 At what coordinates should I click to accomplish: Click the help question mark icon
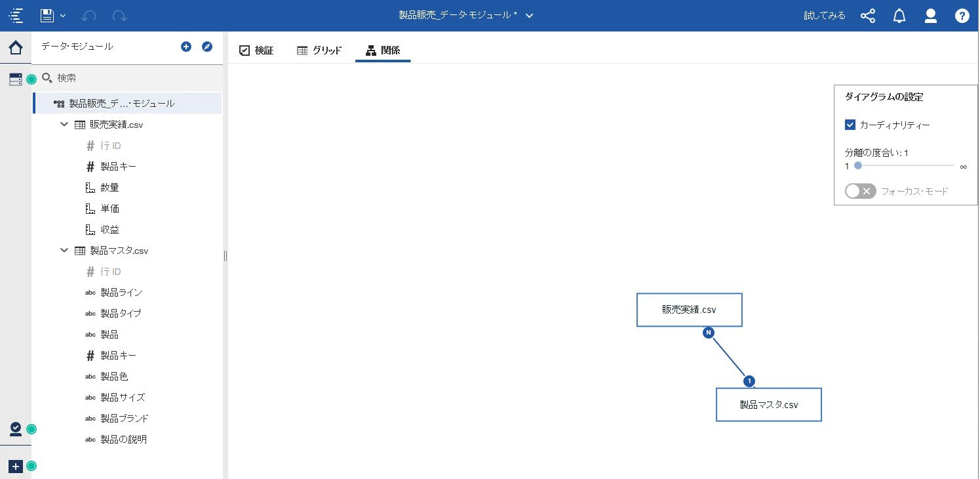tap(962, 16)
